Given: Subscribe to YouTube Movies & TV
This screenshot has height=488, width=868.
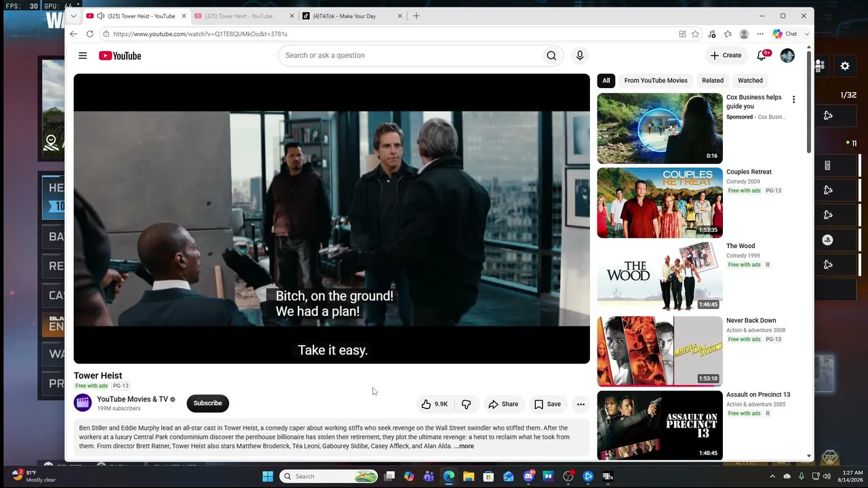Looking at the screenshot, I should (208, 403).
